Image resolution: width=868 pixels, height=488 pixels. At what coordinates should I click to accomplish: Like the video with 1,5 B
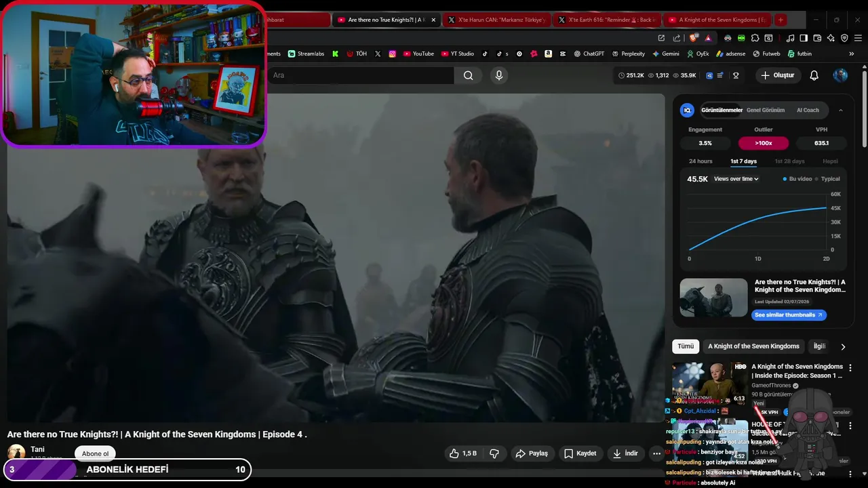click(462, 453)
